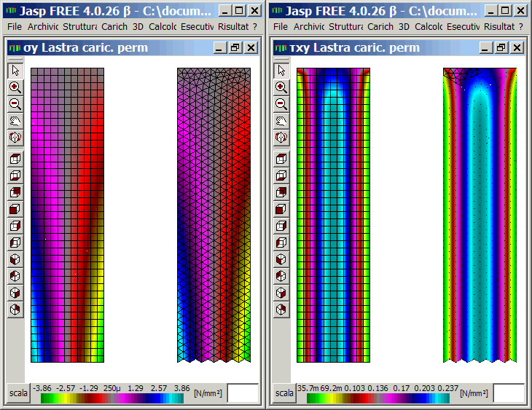The image size is (532, 410).
Task: Set top-face cube view in τxy window
Action: [x=281, y=159]
